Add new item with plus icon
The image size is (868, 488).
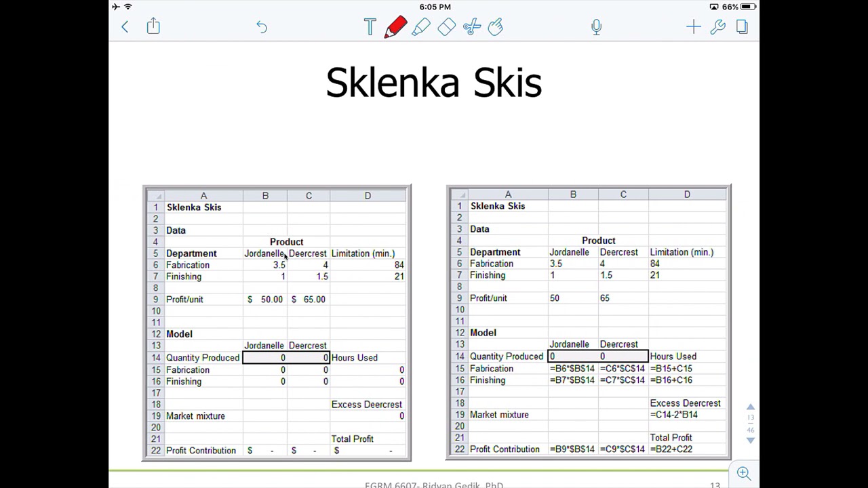(x=693, y=27)
